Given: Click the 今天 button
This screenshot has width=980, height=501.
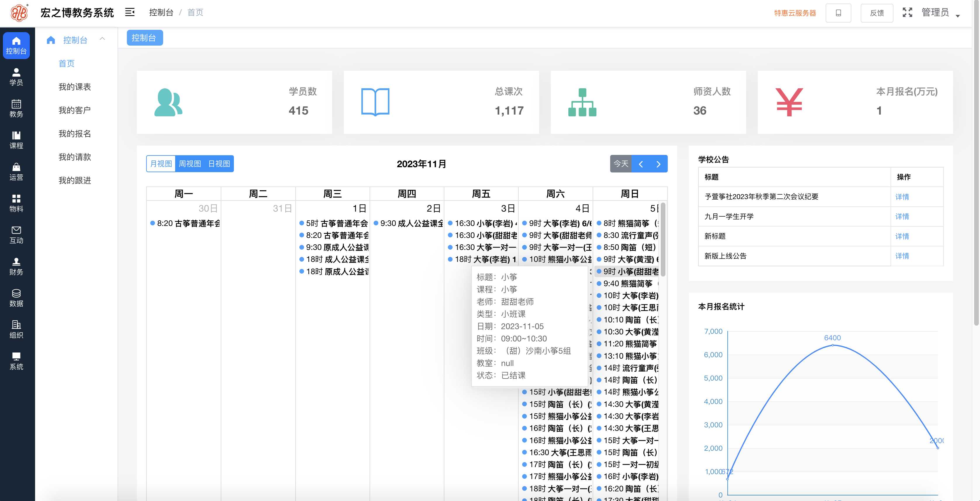Looking at the screenshot, I should point(621,164).
